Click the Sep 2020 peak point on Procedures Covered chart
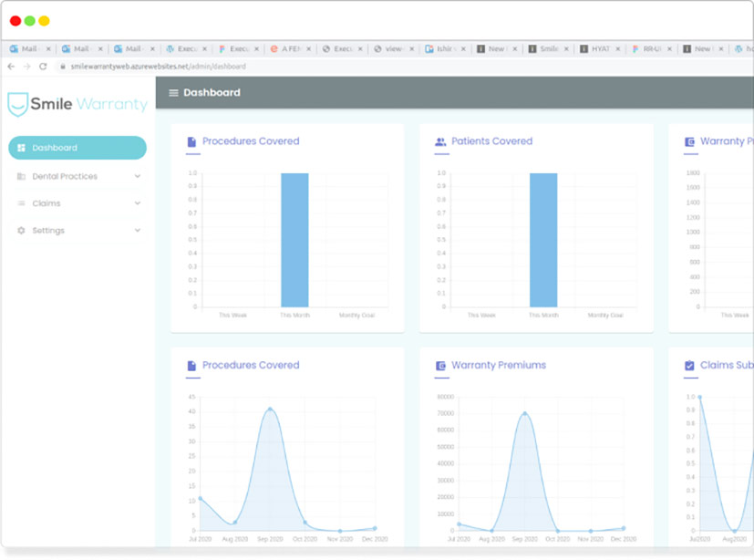Screen dimensions: 754x560 (270, 409)
